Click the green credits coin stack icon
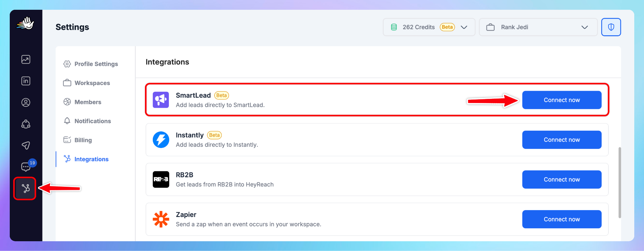The height and width of the screenshot is (251, 644). click(394, 27)
